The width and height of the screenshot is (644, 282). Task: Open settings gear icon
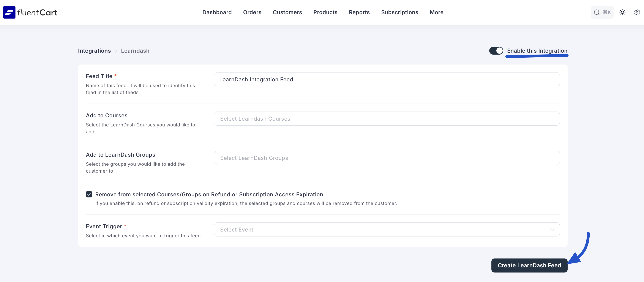(637, 12)
